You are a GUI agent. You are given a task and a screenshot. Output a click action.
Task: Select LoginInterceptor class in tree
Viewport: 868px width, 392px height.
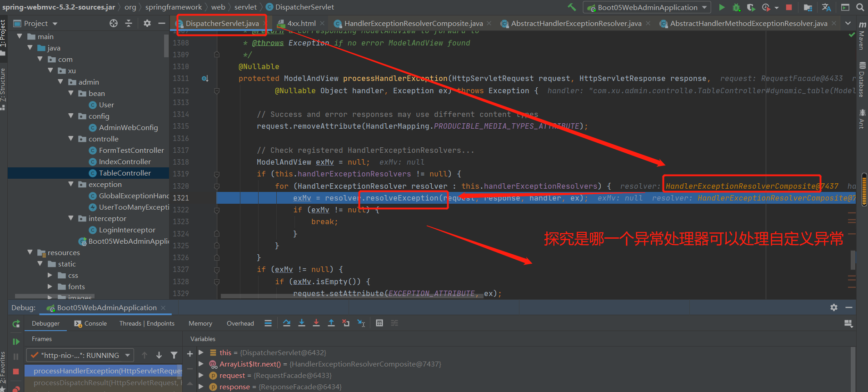point(127,230)
